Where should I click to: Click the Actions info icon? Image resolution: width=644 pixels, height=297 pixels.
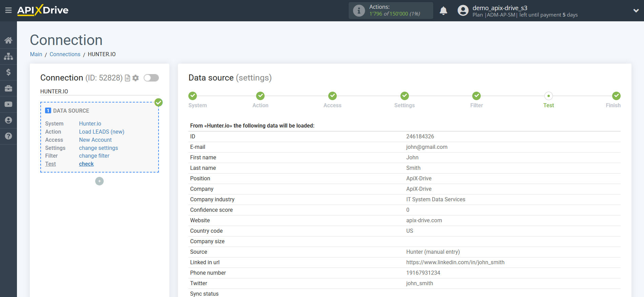click(x=359, y=10)
